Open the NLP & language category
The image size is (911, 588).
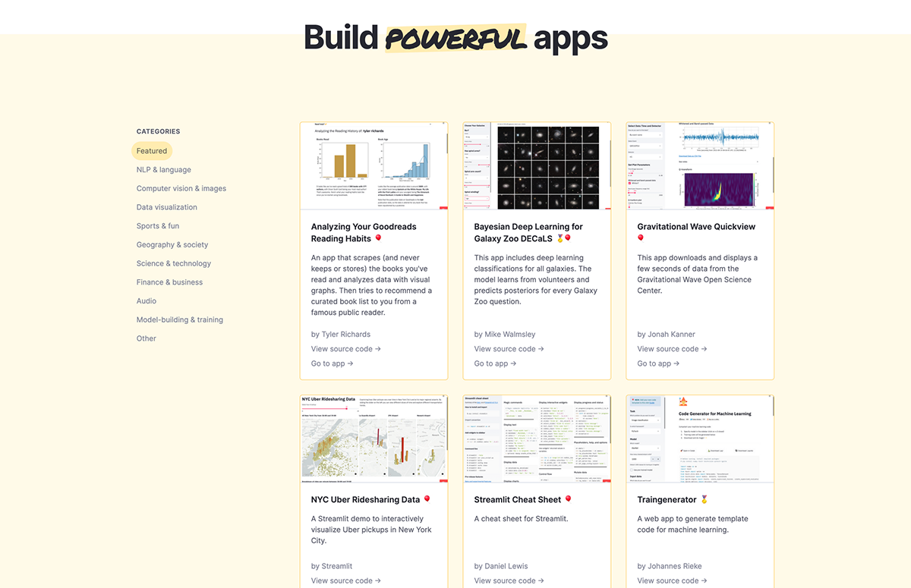164,170
